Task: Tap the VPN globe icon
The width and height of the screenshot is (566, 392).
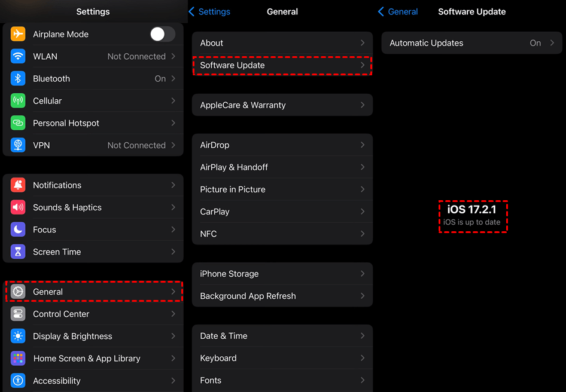Action: coord(18,145)
